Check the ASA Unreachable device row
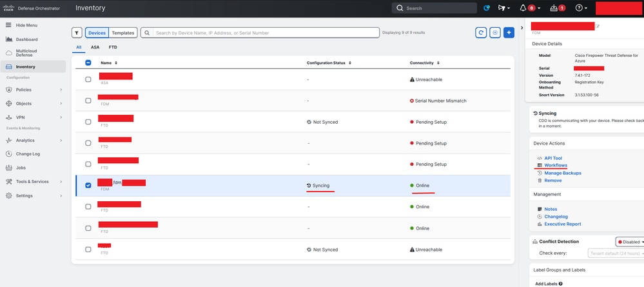The height and width of the screenshot is (287, 644). pyautogui.click(x=88, y=79)
